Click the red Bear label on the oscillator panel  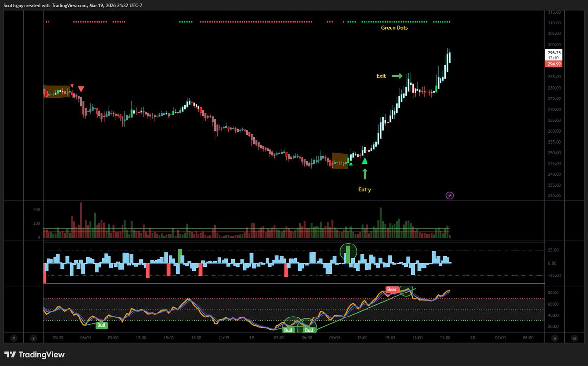pyautogui.click(x=392, y=289)
